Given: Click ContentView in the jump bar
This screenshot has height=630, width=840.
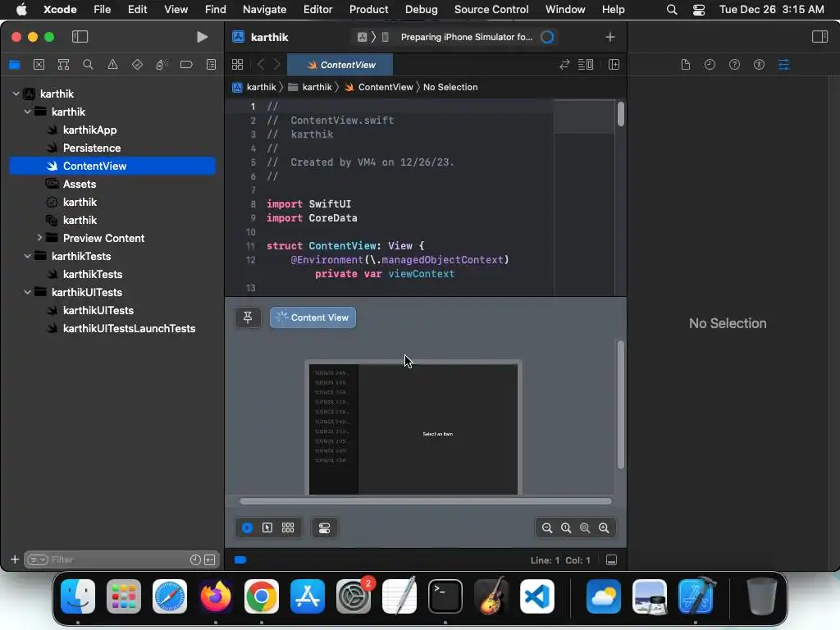Looking at the screenshot, I should [x=379, y=87].
